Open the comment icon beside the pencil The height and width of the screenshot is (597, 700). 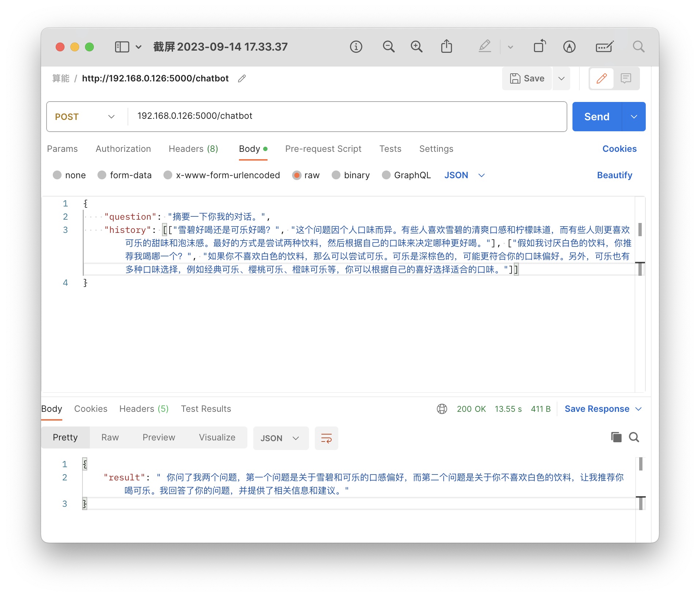tap(626, 78)
